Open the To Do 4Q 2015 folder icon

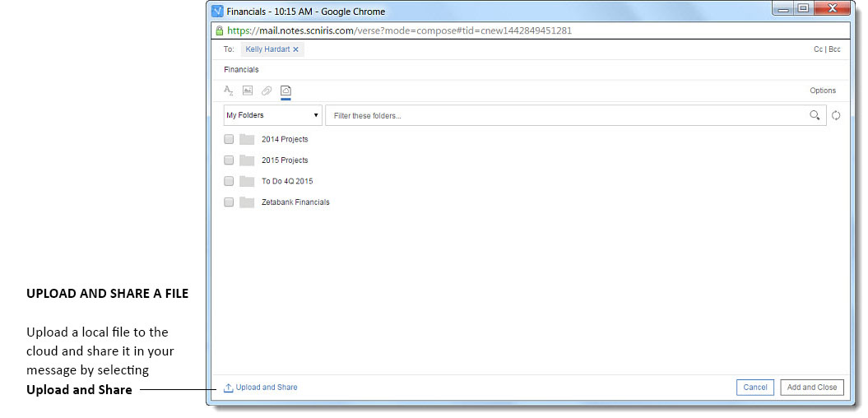[x=247, y=182]
